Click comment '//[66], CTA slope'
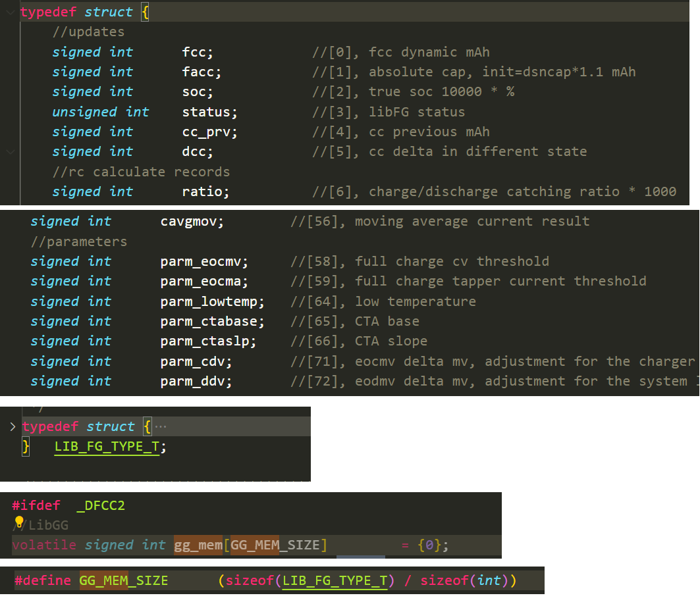The width and height of the screenshot is (700, 606). click(359, 341)
